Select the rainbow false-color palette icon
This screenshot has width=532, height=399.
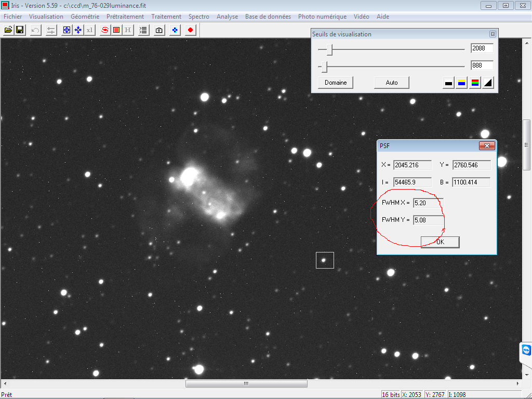[x=475, y=83]
